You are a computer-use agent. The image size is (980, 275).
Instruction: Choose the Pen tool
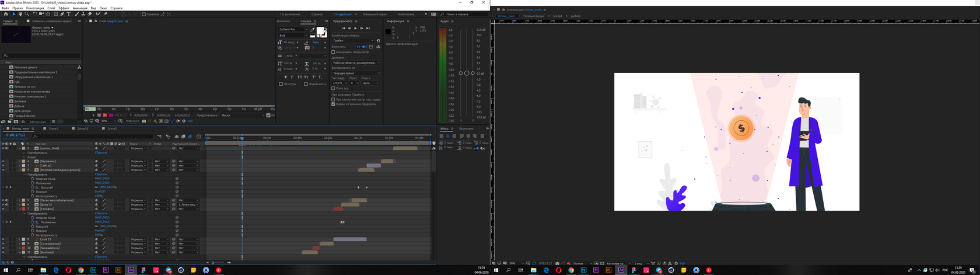(62, 14)
